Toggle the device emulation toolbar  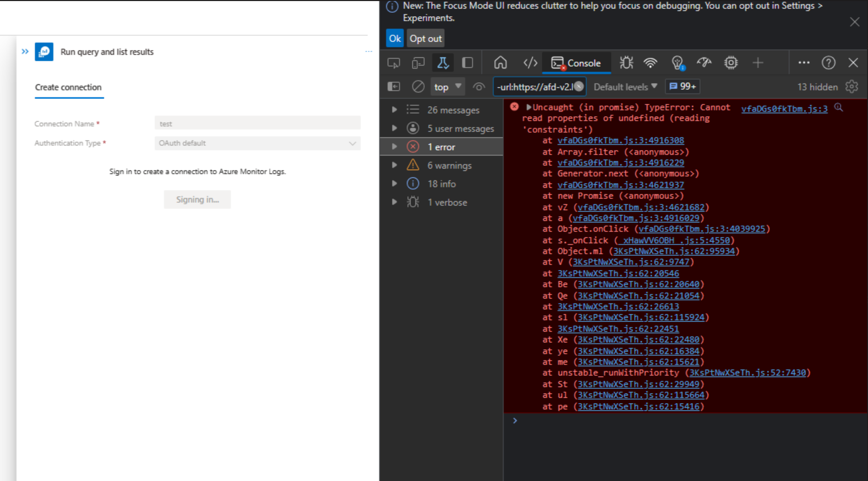[418, 63]
